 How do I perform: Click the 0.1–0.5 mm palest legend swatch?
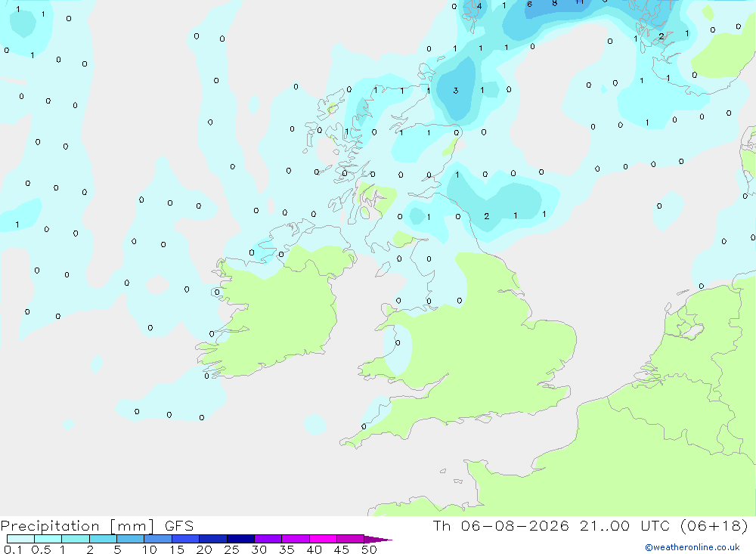pos(20,539)
